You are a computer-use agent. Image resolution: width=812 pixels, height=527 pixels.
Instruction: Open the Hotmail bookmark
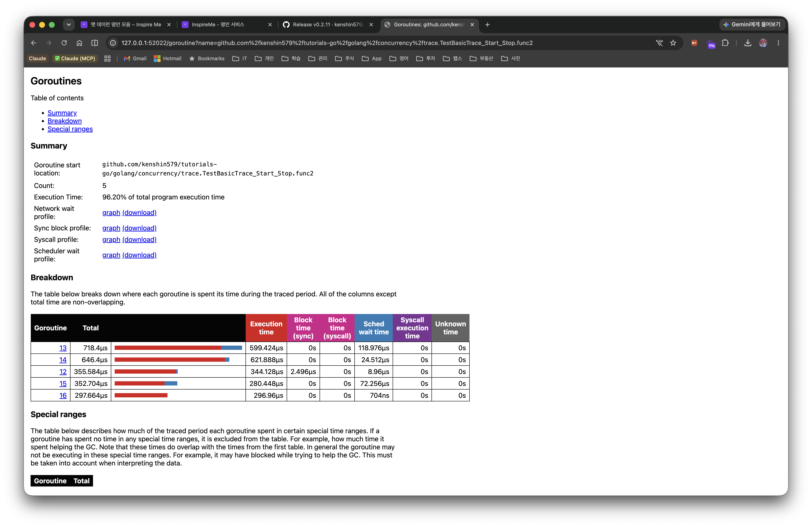click(x=168, y=59)
